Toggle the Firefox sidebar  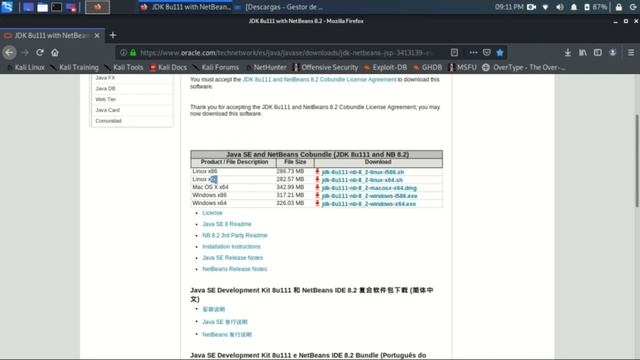pyautogui.click(x=598, y=53)
